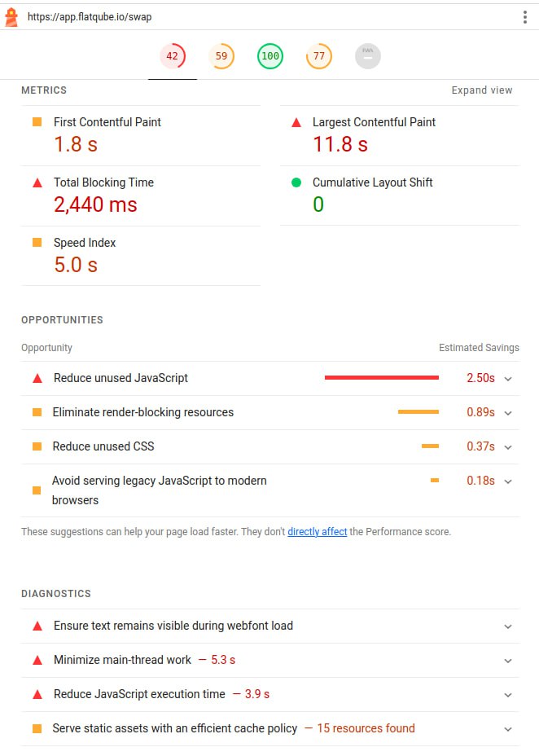Viewport: 539px width, 756px height.
Task: Click the green circle beside Cumulative Layout Shift
Action: click(296, 182)
